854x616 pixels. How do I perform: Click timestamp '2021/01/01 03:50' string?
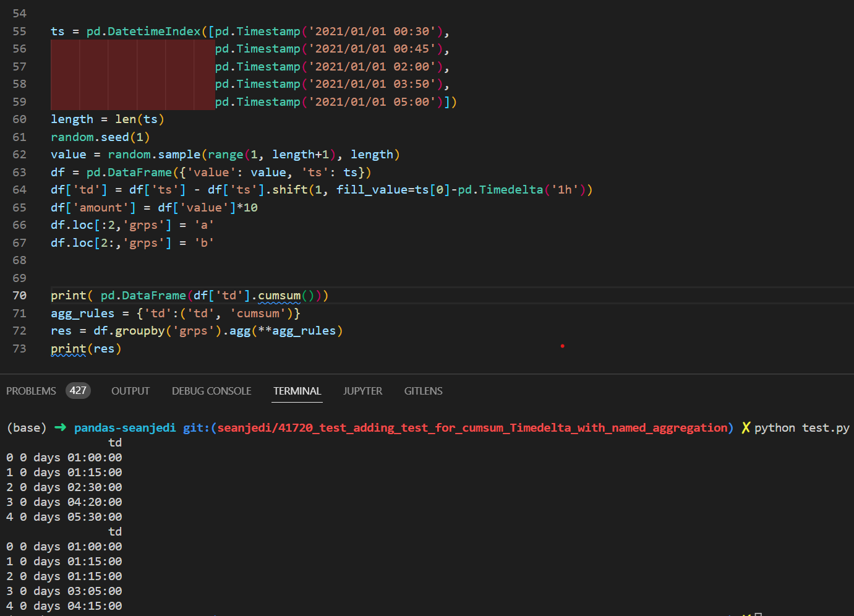372,84
